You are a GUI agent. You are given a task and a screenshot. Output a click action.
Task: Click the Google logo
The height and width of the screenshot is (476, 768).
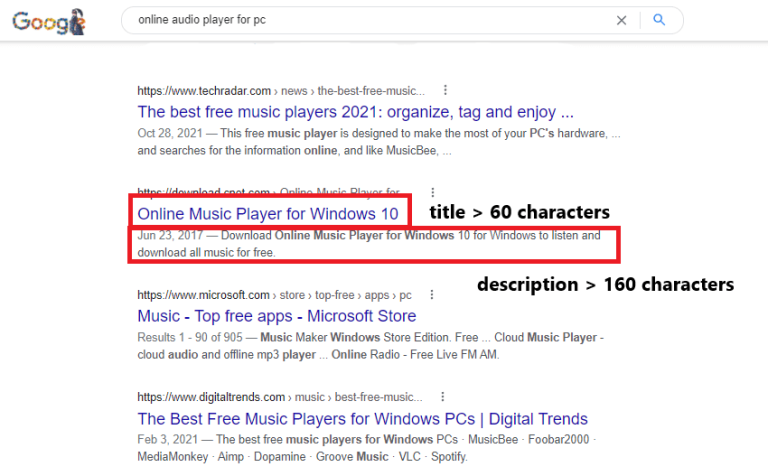click(x=49, y=20)
